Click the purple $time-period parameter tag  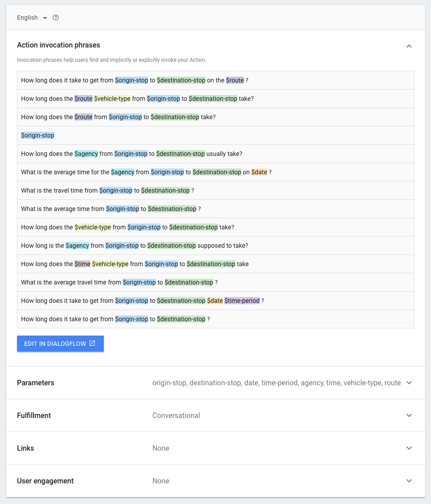click(242, 301)
